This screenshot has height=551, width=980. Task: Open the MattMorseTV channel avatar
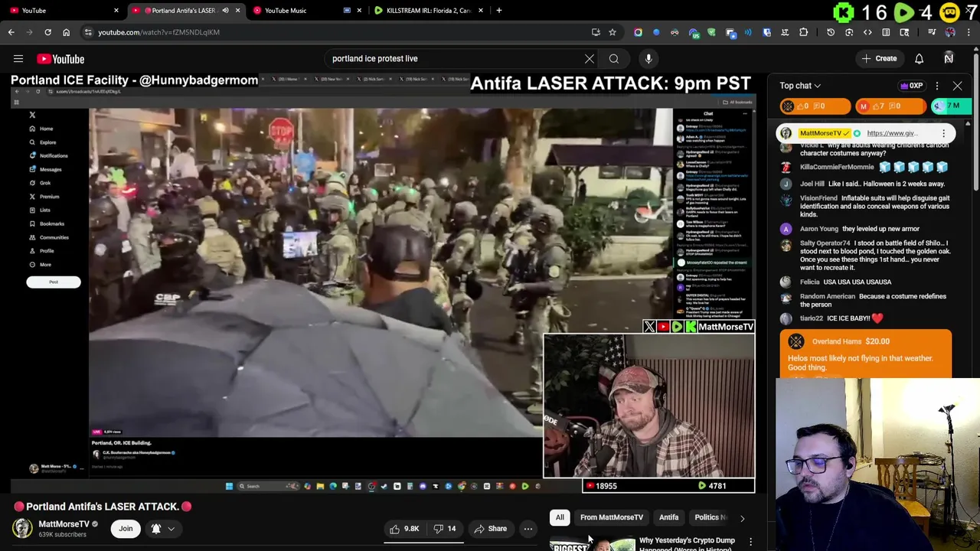(22, 529)
